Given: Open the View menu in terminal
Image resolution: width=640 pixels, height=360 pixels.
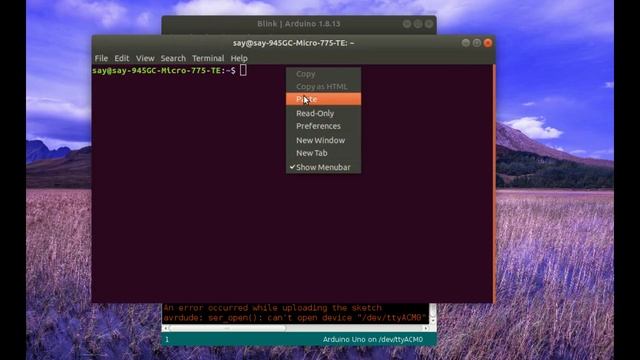Looking at the screenshot, I should [x=145, y=58].
